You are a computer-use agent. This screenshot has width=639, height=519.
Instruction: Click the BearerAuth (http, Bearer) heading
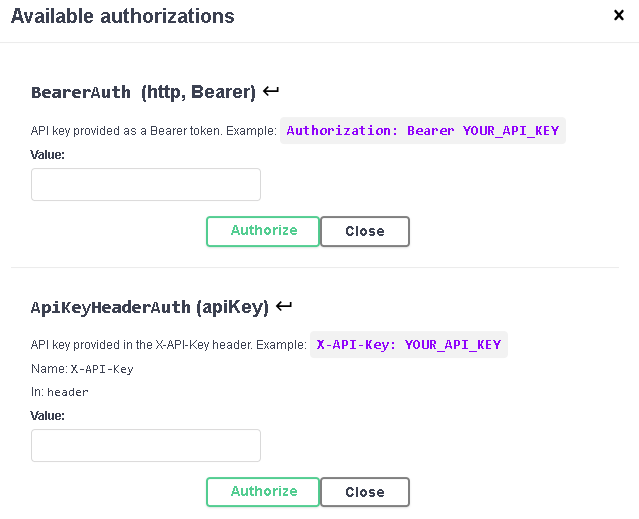coord(143,92)
